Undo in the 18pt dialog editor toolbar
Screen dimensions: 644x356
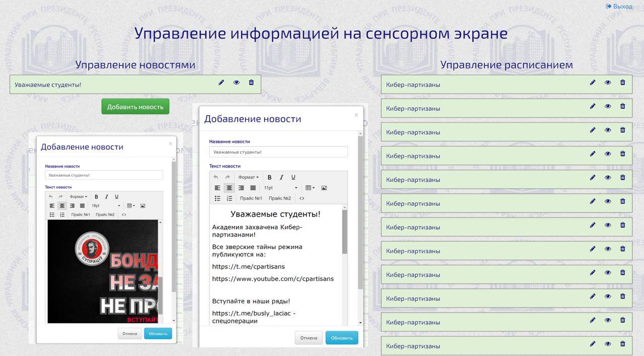point(51,197)
